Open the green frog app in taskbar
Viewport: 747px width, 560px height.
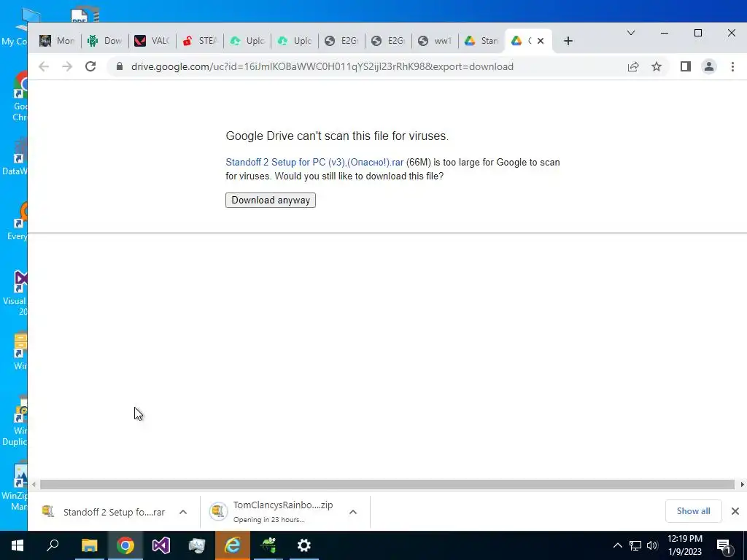(x=268, y=545)
